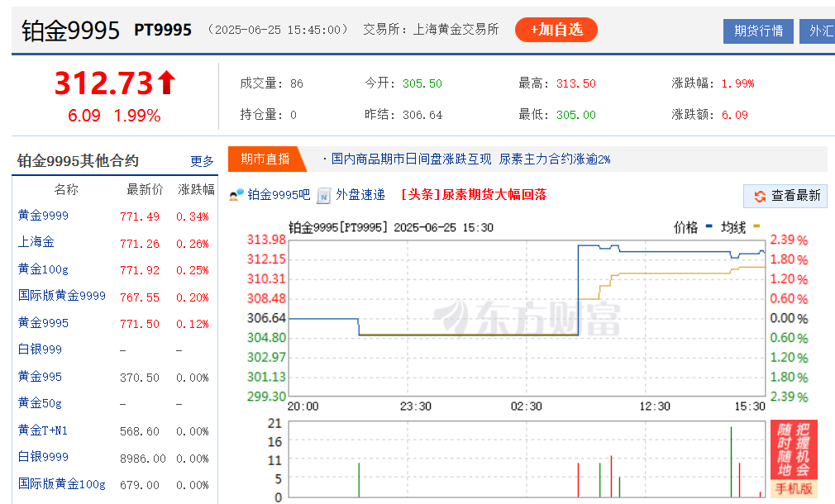Image resolution: width=835 pixels, height=504 pixels.
Task: Add to watchlist with +加自选 button
Action: tap(556, 30)
